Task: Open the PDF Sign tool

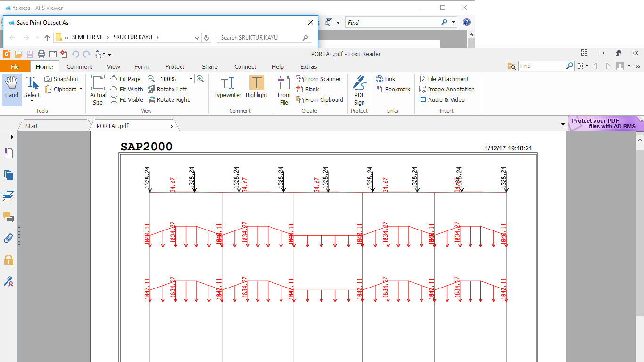Action: point(359,90)
